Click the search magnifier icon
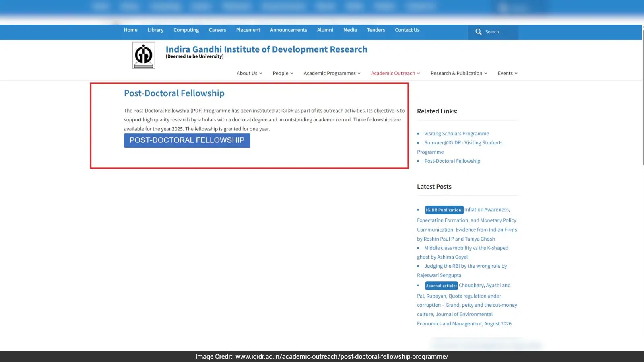 click(x=478, y=32)
